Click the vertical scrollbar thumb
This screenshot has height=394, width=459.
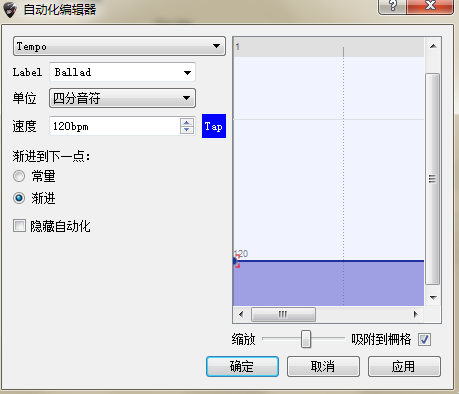pyautogui.click(x=433, y=179)
